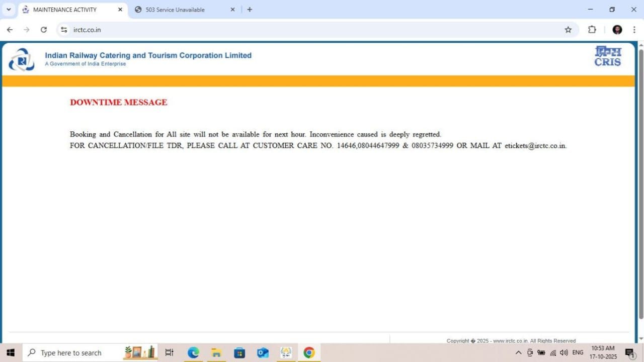
Task: Open the app left of Chrome on taskbar
Action: (x=286, y=352)
